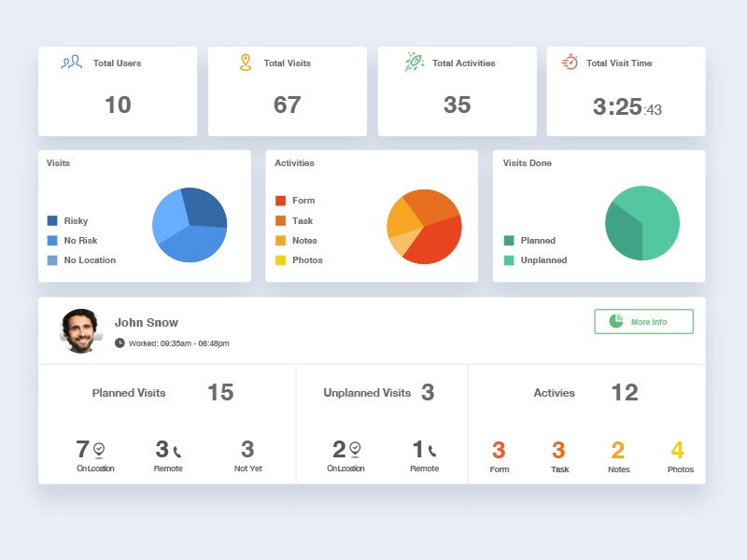Select the Planned legend green swatch

pyautogui.click(x=509, y=241)
